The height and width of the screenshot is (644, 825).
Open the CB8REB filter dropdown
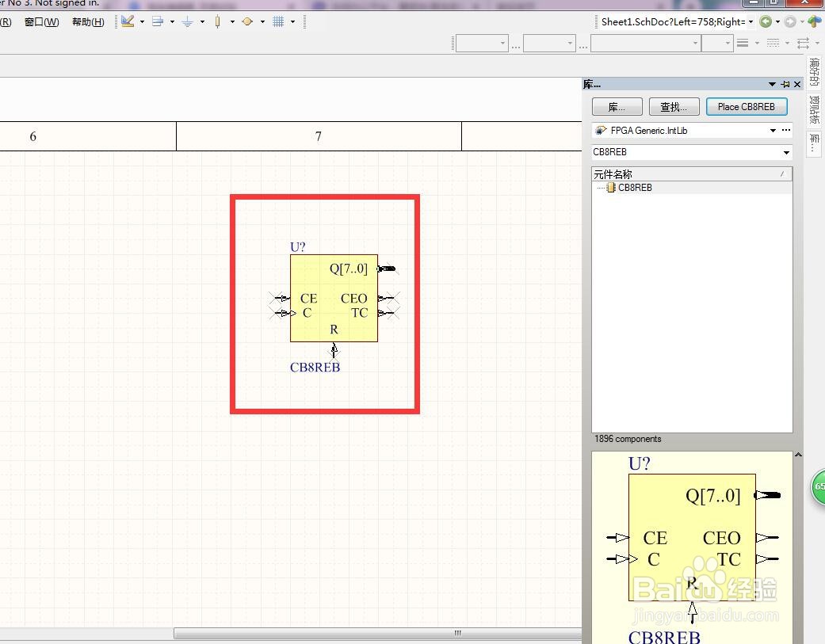coord(786,152)
